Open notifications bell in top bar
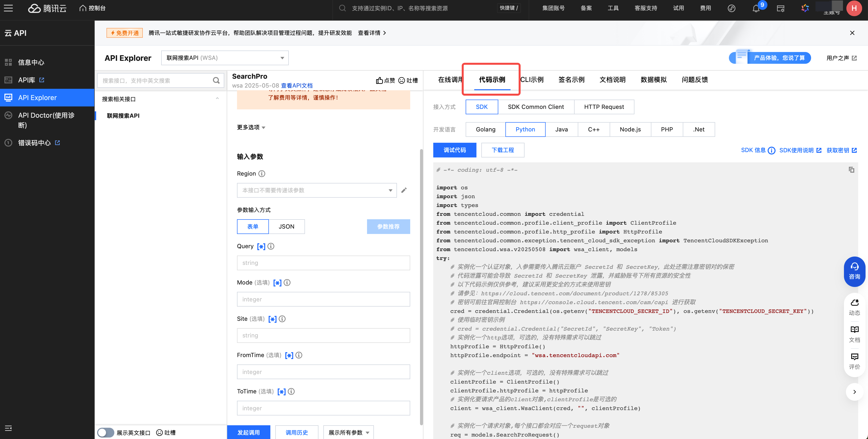 point(756,8)
